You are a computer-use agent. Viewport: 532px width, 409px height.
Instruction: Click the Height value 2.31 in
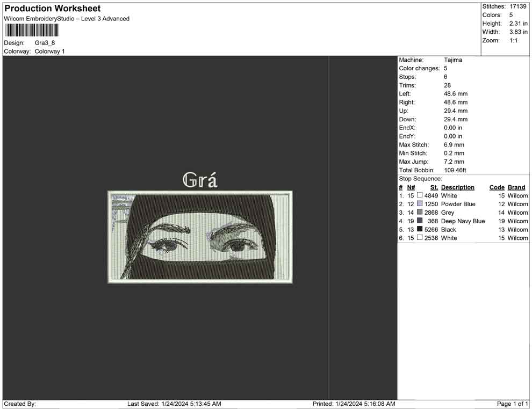coord(519,24)
